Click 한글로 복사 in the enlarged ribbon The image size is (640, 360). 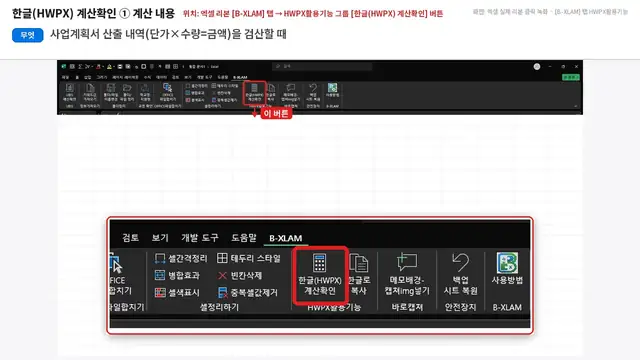(359, 275)
